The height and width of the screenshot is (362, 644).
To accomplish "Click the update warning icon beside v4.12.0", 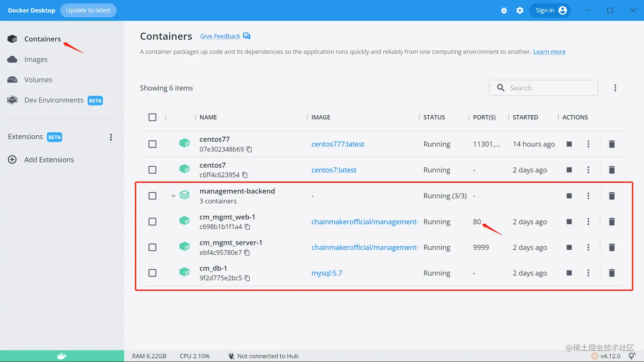I will pos(595,356).
